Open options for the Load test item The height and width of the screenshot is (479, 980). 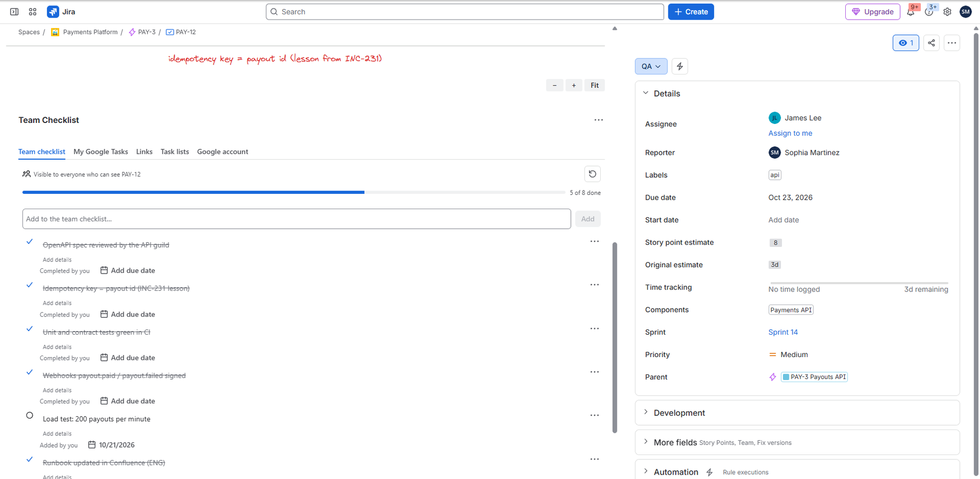tap(594, 416)
